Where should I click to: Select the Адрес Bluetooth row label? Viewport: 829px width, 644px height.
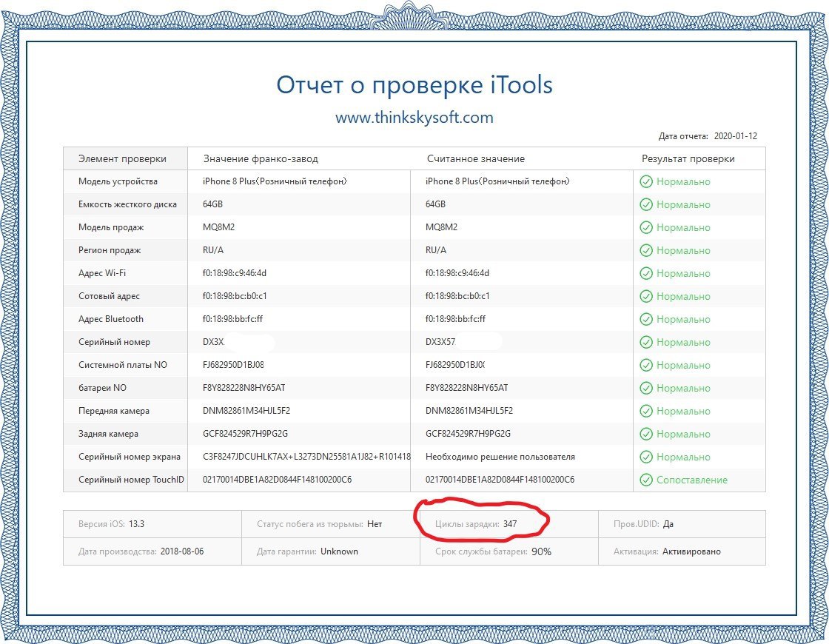[111, 319]
